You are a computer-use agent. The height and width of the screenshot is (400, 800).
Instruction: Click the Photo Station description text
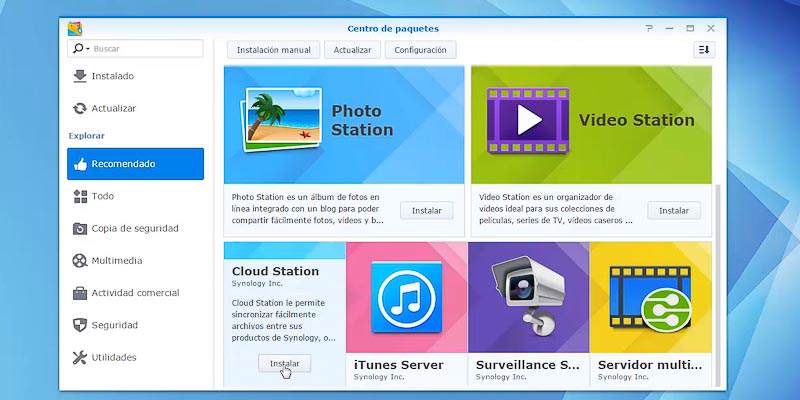(308, 209)
